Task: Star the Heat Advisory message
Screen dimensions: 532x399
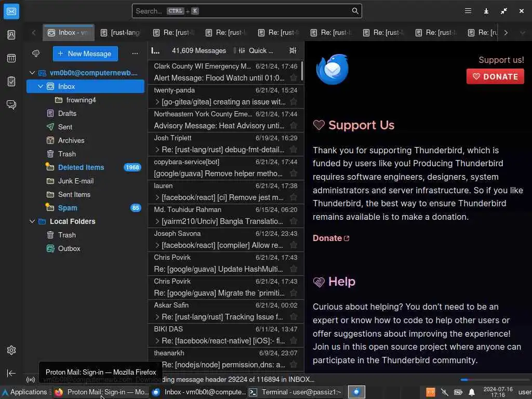Action: coord(294,126)
